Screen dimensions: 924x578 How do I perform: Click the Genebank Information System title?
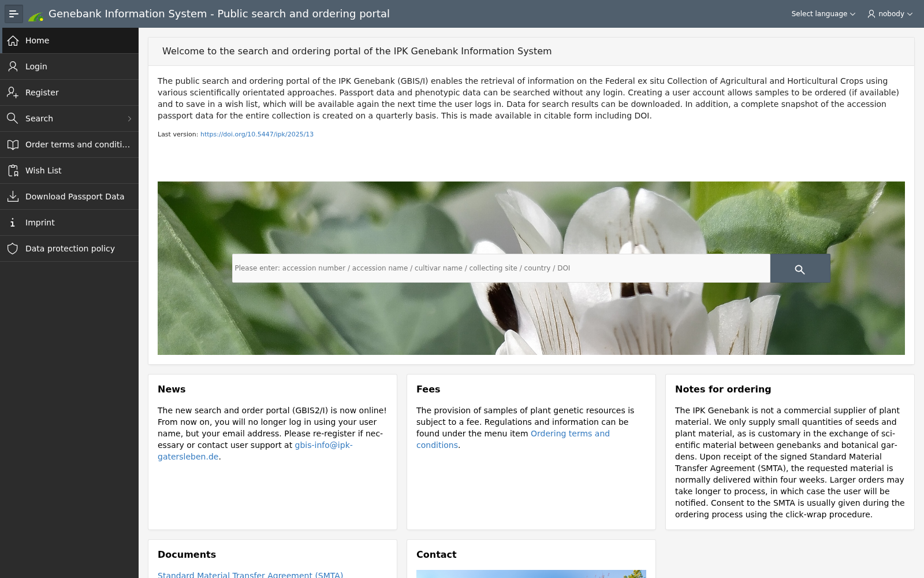[x=219, y=14]
